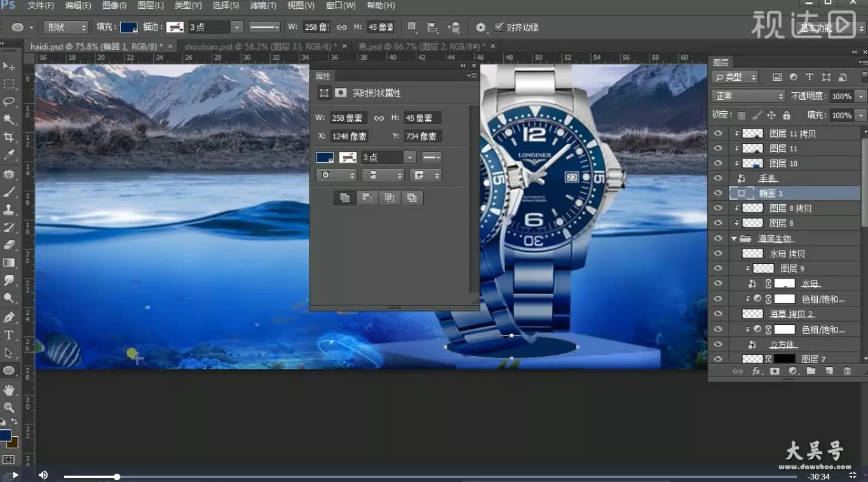Open the fx layer style menu

pos(757,371)
